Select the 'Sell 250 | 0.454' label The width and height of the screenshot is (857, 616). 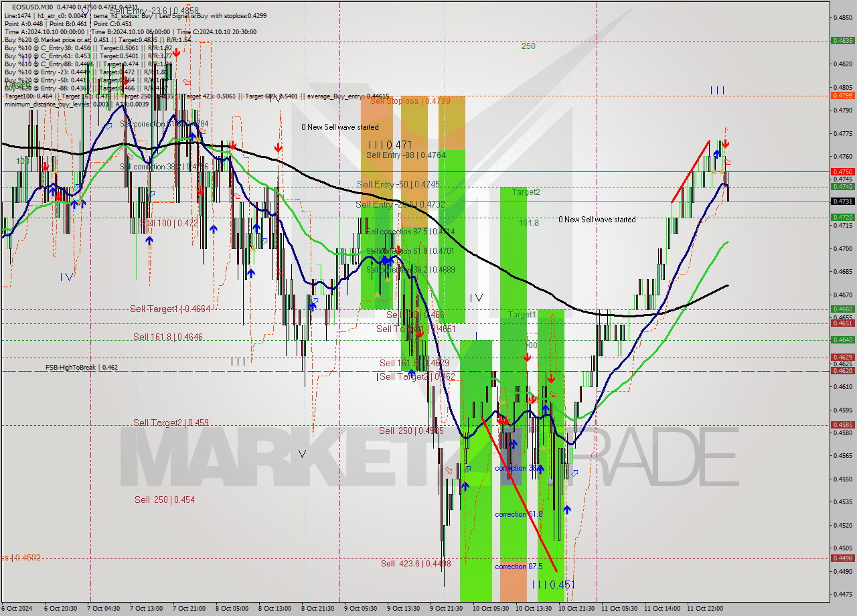point(165,499)
